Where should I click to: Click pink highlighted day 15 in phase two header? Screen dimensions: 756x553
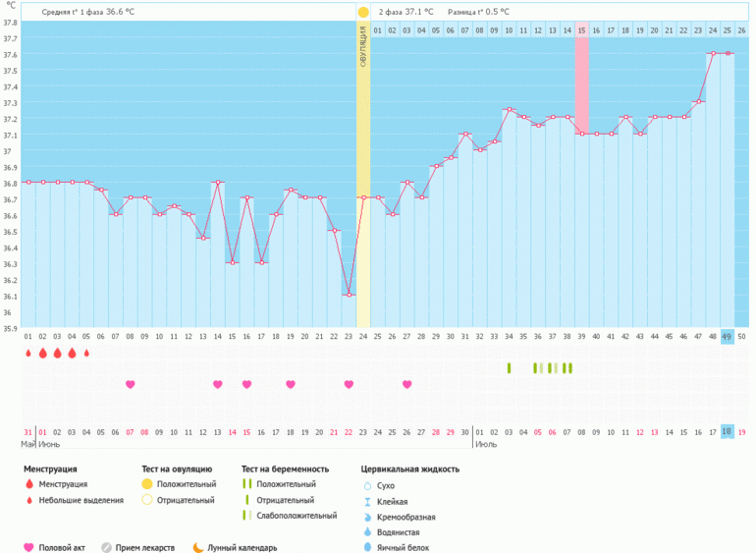pyautogui.click(x=581, y=31)
